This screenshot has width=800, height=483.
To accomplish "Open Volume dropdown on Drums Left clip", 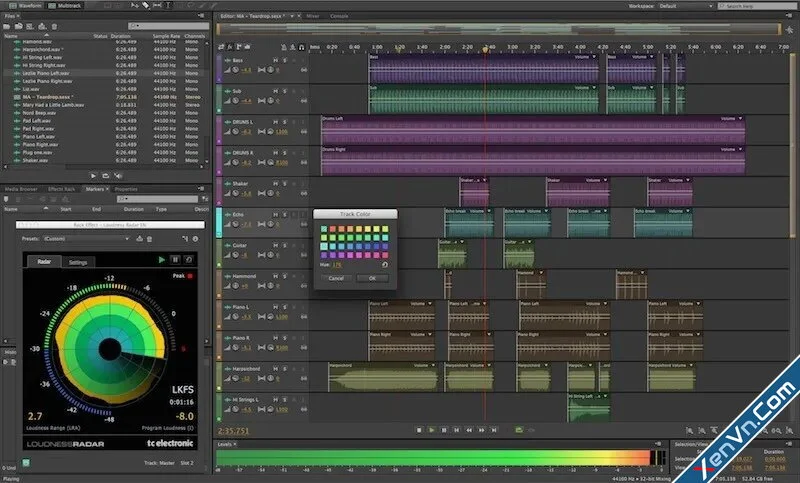I will [740, 118].
